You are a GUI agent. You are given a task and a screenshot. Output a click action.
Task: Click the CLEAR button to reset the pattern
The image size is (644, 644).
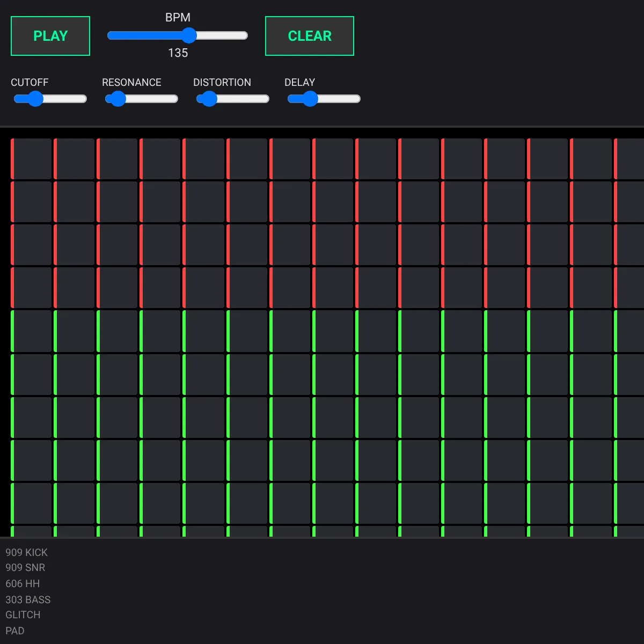tap(310, 36)
